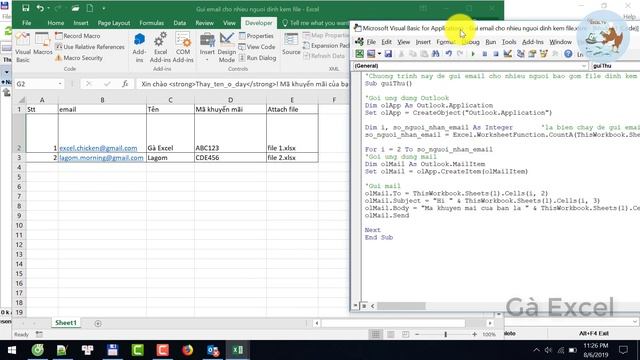Switch to the Sheet1 tab
640x360 pixels.
pos(66,323)
